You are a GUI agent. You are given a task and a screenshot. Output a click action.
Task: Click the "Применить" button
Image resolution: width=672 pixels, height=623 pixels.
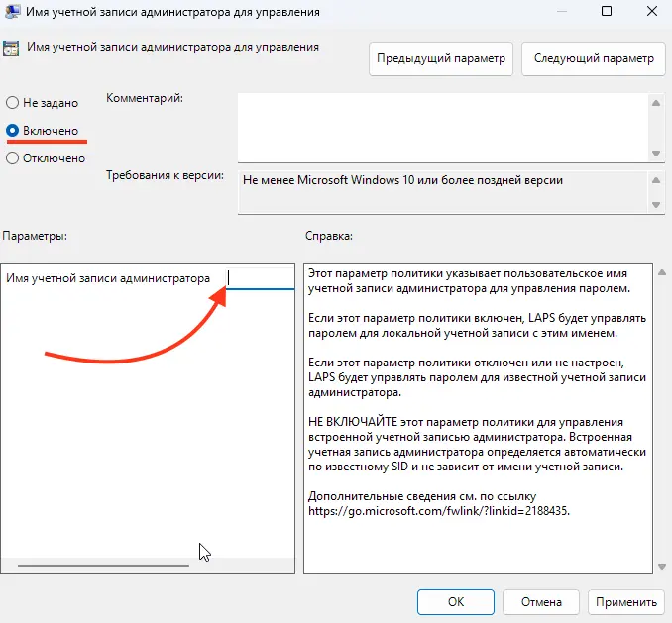pos(625,601)
